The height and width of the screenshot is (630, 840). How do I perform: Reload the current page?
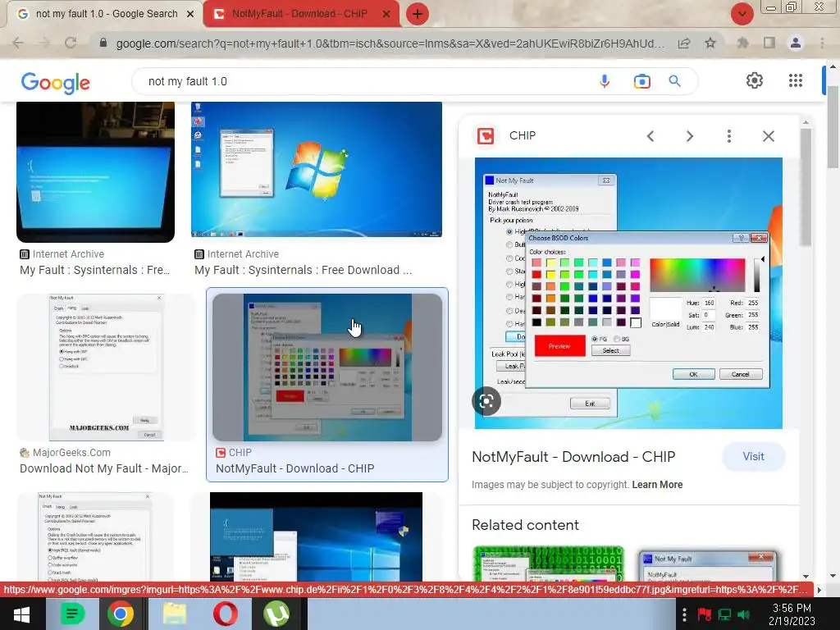(x=71, y=43)
